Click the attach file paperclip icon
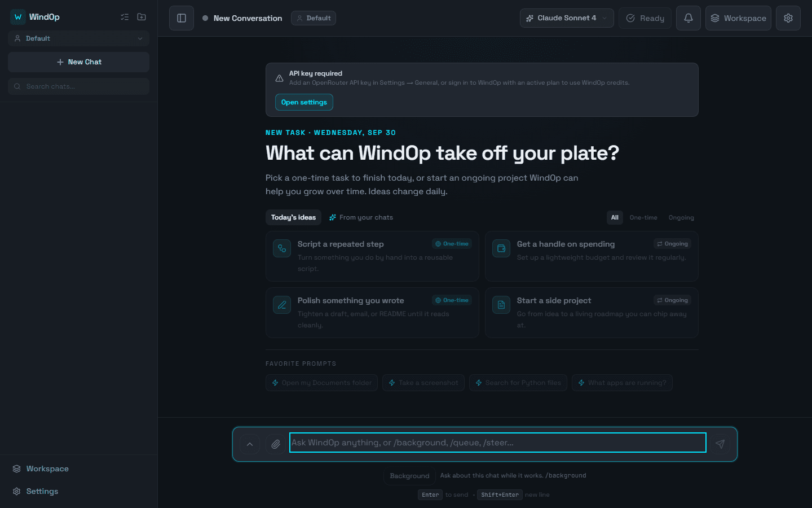The image size is (812, 508). click(x=276, y=444)
